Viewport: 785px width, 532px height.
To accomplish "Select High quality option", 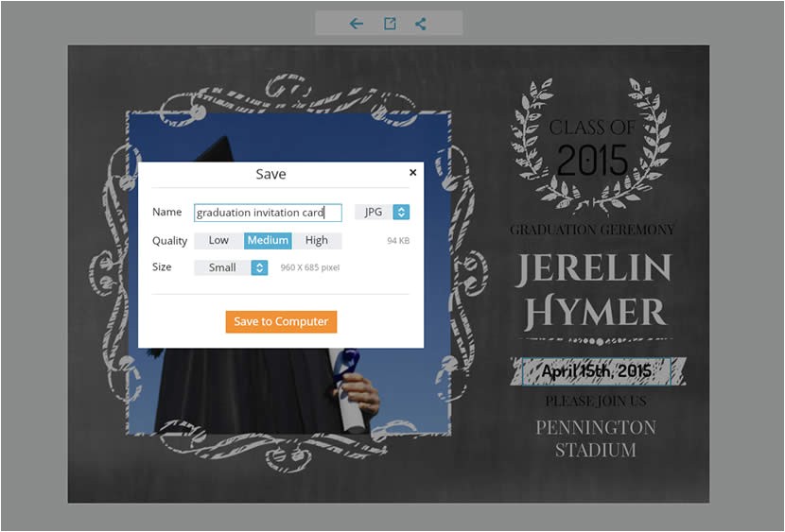I will point(317,241).
